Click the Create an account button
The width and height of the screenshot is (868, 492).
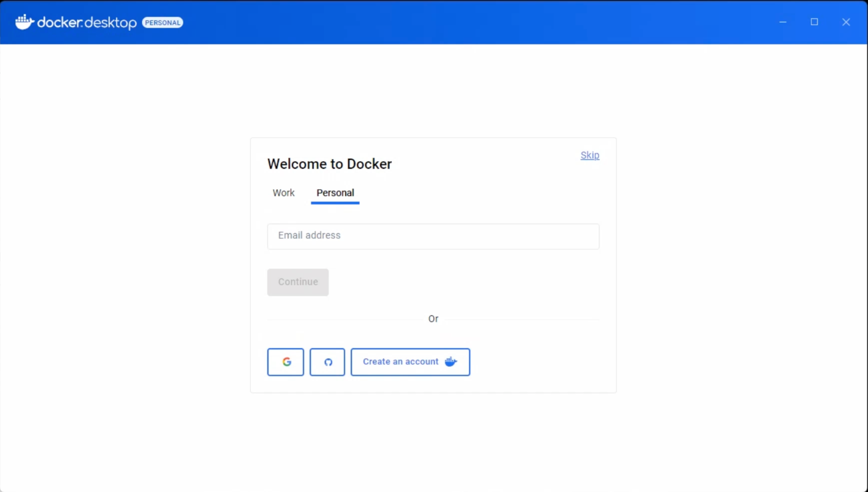click(x=410, y=361)
